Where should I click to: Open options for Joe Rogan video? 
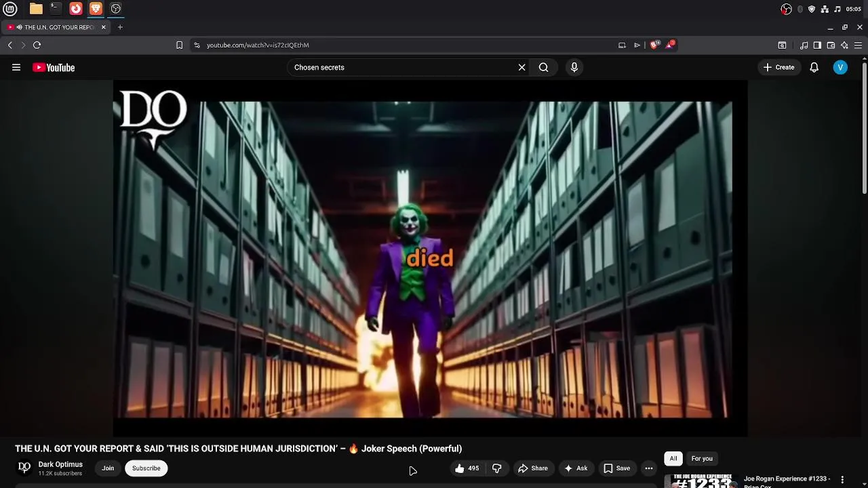coord(842,480)
